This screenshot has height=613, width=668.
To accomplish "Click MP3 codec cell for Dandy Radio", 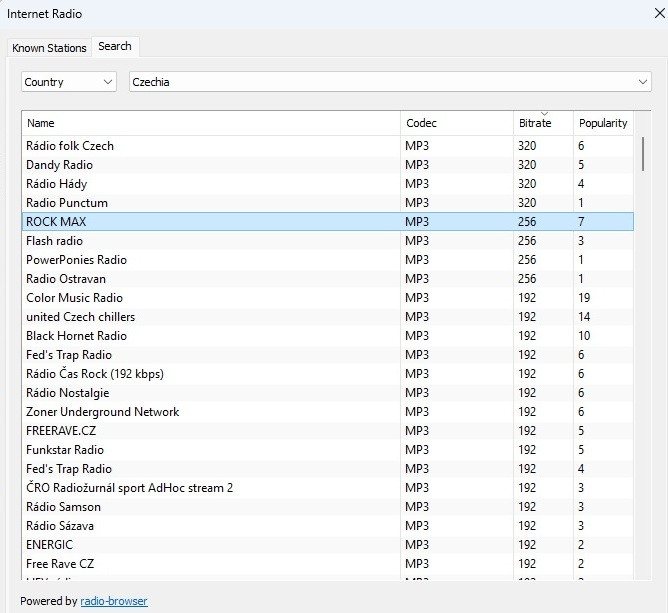I will pos(417,165).
